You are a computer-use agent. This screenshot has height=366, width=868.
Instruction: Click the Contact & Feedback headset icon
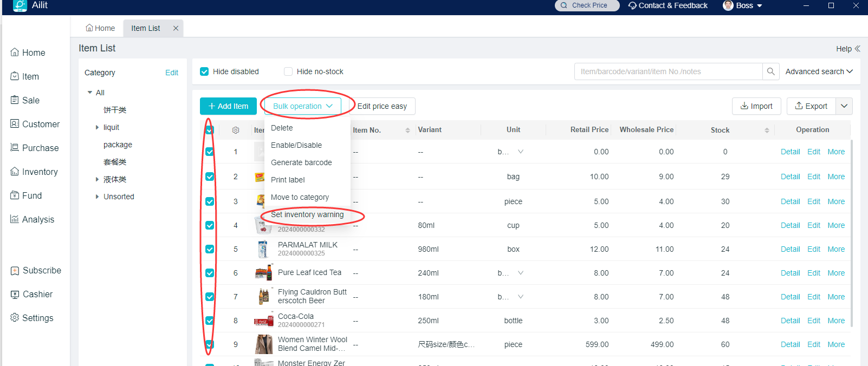click(x=632, y=5)
